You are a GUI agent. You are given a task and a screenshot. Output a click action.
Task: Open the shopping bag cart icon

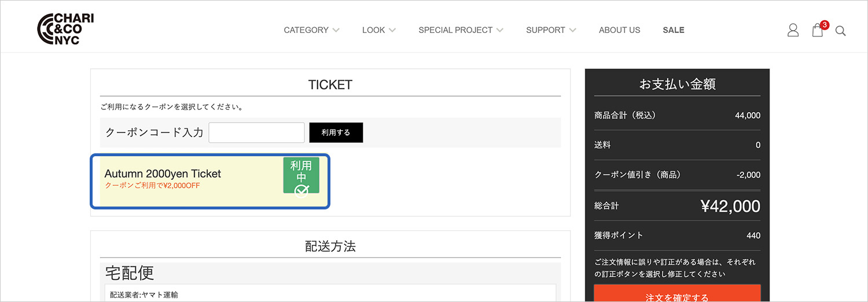pyautogui.click(x=817, y=31)
